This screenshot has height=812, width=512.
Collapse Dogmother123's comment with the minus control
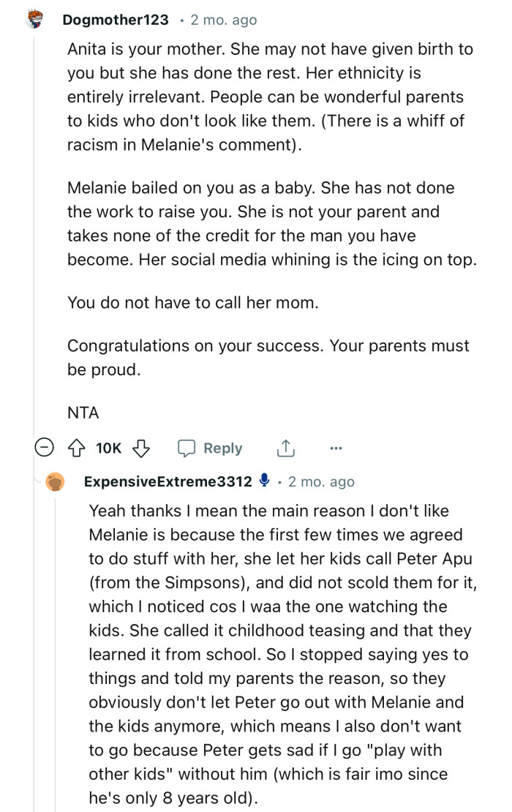(44, 448)
